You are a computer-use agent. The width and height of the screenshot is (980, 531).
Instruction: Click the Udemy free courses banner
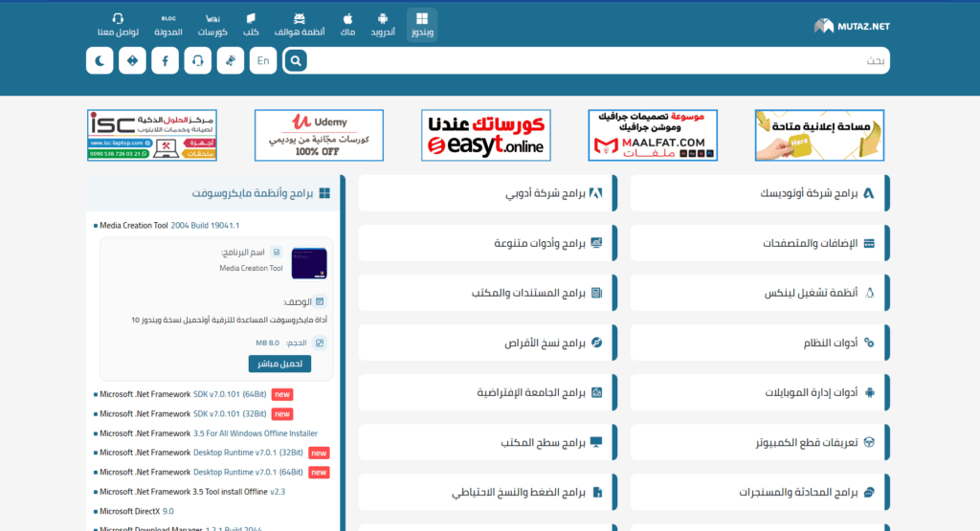pos(319,135)
